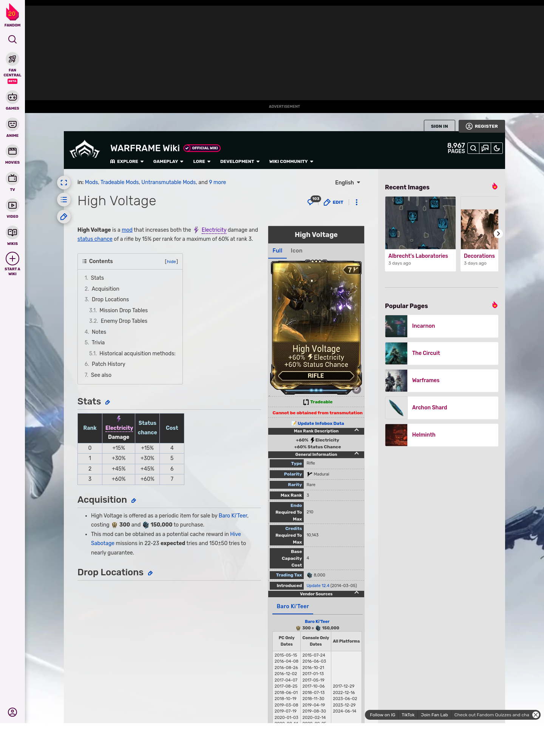Image resolution: width=544 pixels, height=756 pixels.
Task: Expand the 9 more categories link
Action: (218, 182)
